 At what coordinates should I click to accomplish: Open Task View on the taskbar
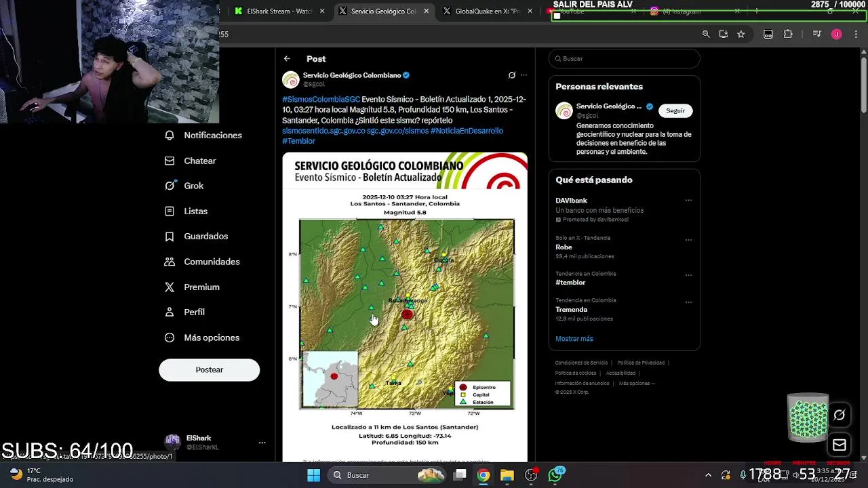[460, 475]
